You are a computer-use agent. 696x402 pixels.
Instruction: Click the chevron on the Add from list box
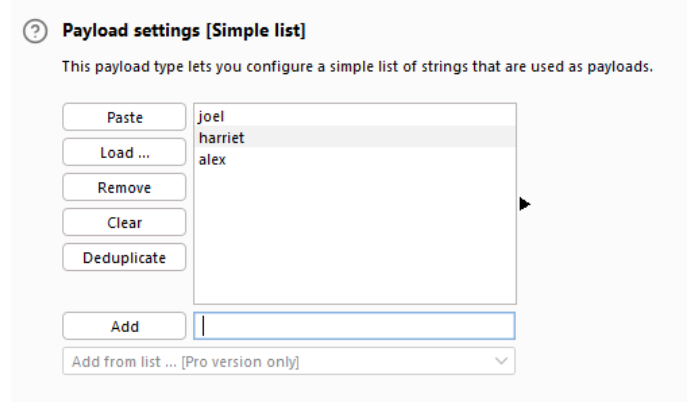tap(501, 361)
